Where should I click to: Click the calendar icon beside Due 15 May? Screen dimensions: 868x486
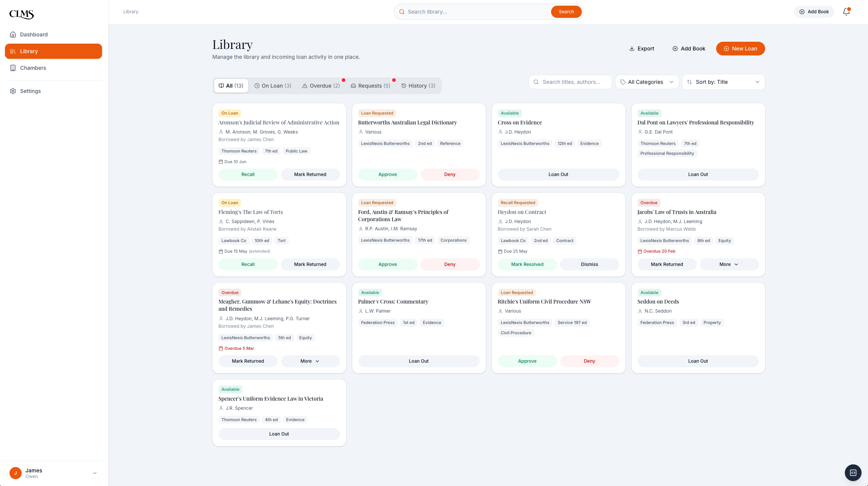pyautogui.click(x=221, y=251)
